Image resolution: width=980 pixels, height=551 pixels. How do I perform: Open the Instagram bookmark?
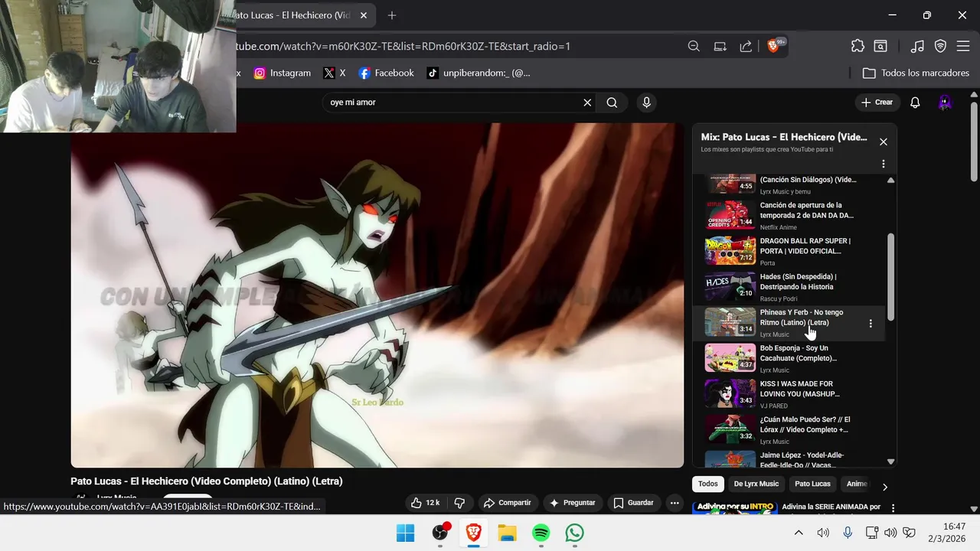coord(283,73)
